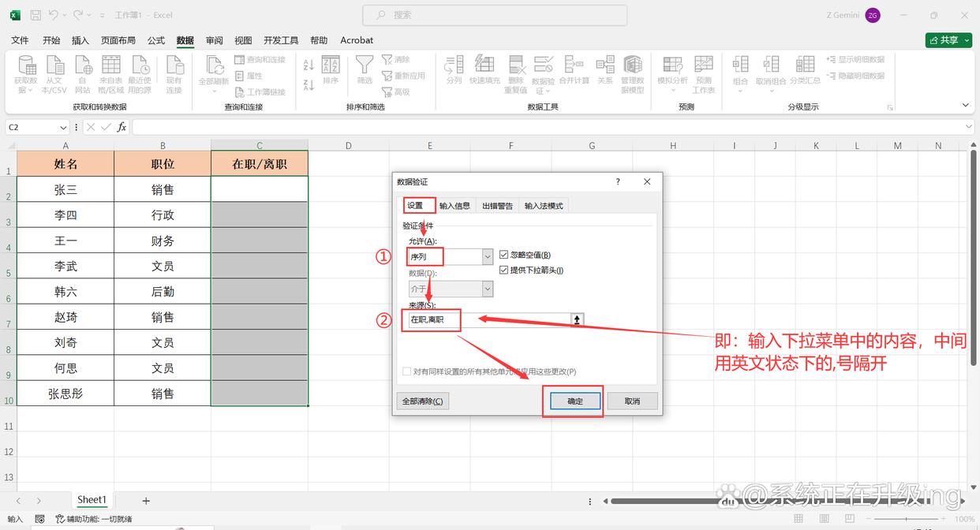Image resolution: width=980 pixels, height=530 pixels.
Task: Sort ascending with the A-Z icon
Action: point(309,65)
